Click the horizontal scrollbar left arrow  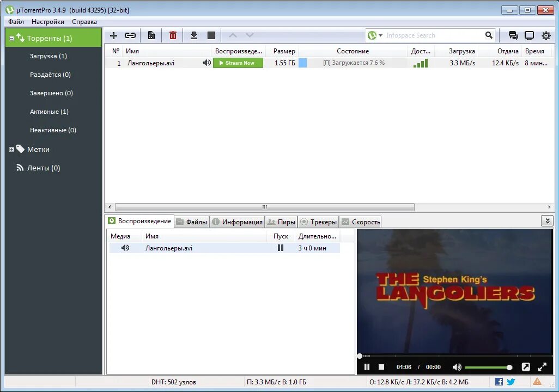pos(110,207)
